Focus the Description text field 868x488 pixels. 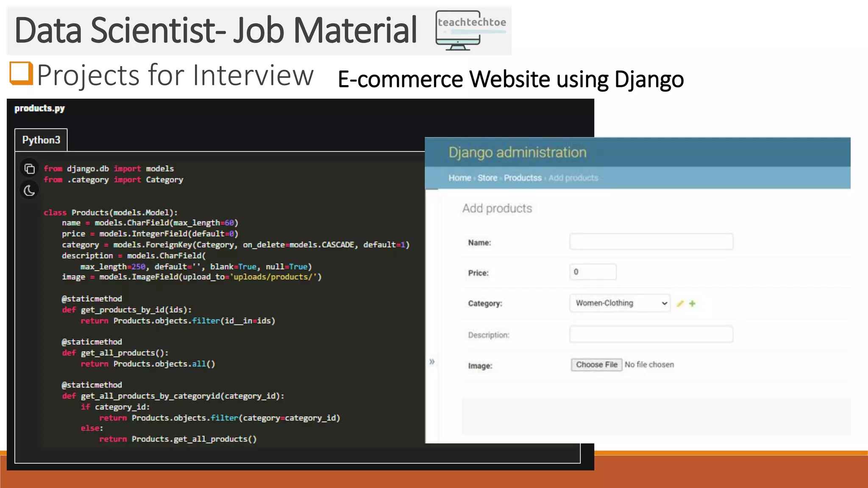pos(651,334)
